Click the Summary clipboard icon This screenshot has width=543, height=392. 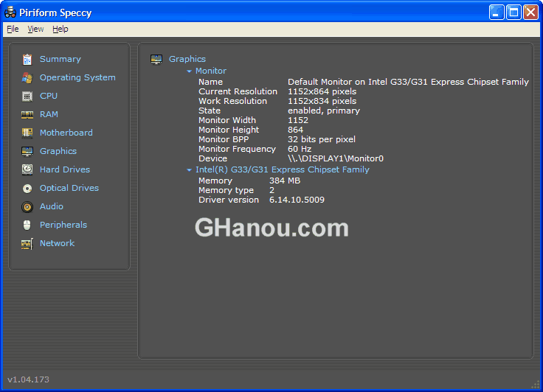click(27, 60)
